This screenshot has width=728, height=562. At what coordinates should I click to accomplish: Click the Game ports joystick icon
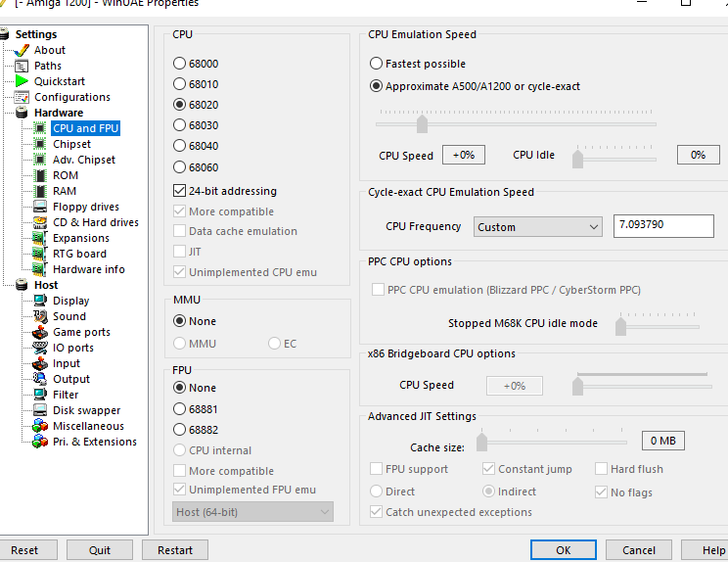pos(40,332)
